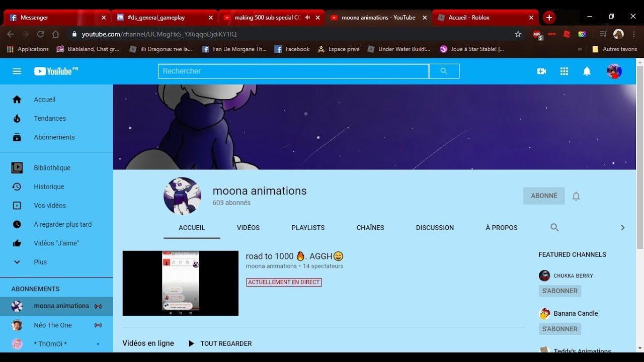
Task: Open the YouTube account avatar menu
Action: pos(614,71)
